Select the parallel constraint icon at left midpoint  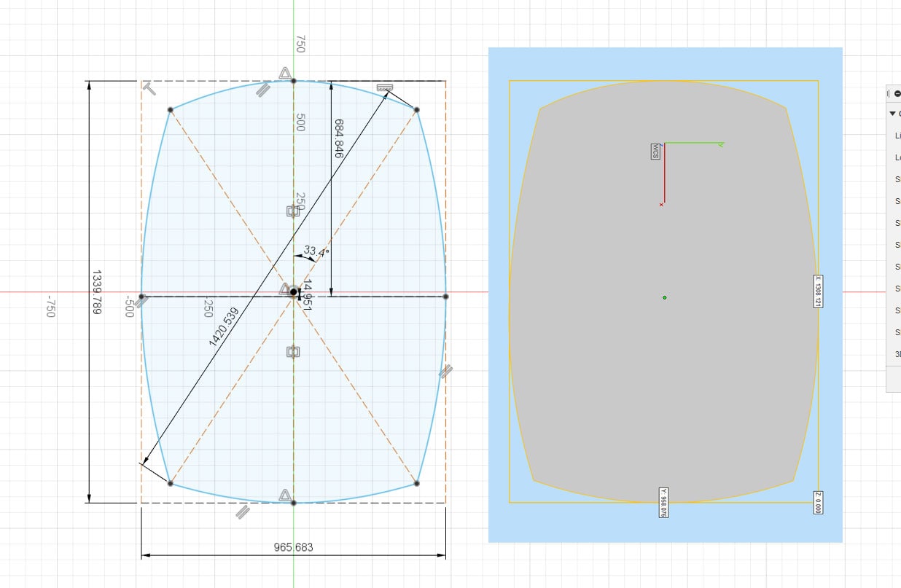coord(142,302)
